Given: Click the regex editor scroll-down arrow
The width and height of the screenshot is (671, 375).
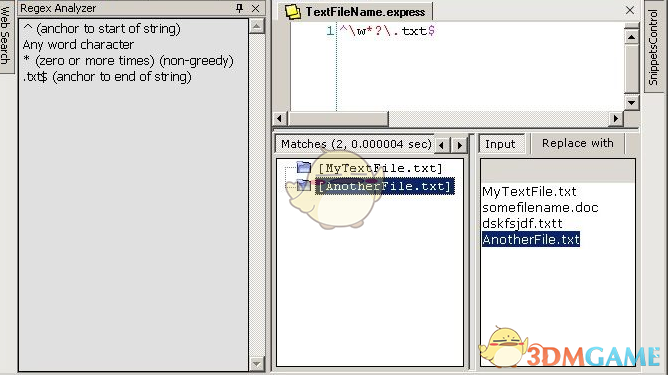Looking at the screenshot, I should [632, 102].
